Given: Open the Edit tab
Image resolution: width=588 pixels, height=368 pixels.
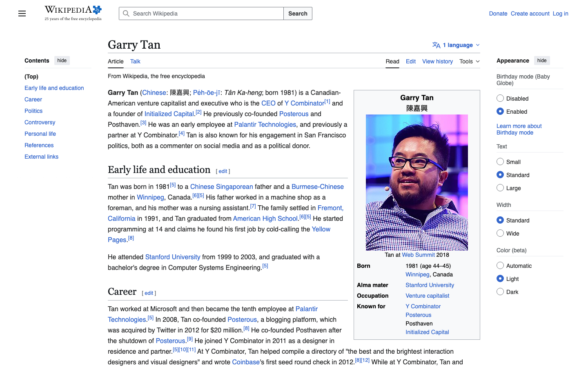Looking at the screenshot, I should point(411,61).
